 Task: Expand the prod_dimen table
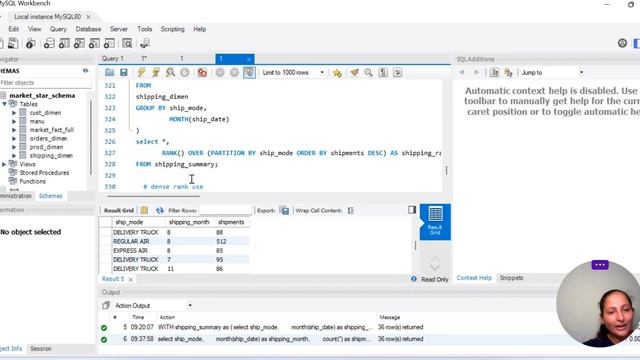14,147
